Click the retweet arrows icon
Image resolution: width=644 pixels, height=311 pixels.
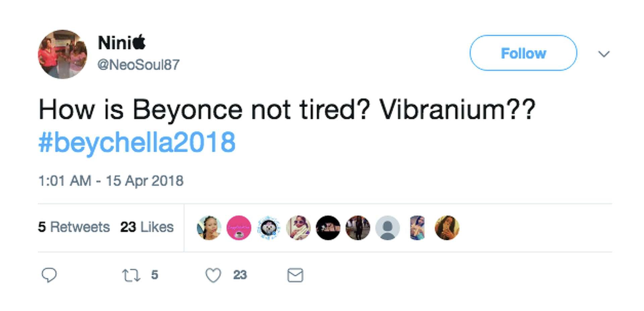(131, 275)
